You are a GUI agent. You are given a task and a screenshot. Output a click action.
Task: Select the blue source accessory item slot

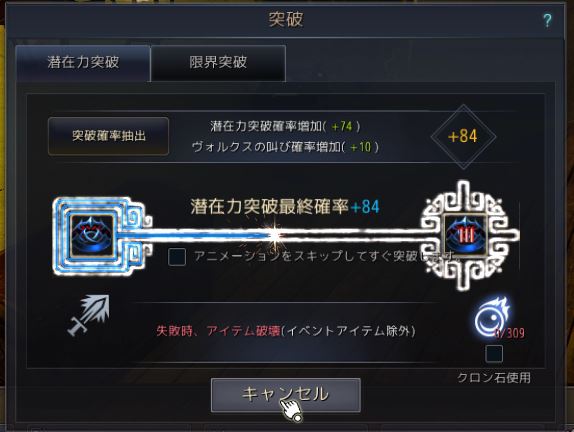tap(92, 235)
